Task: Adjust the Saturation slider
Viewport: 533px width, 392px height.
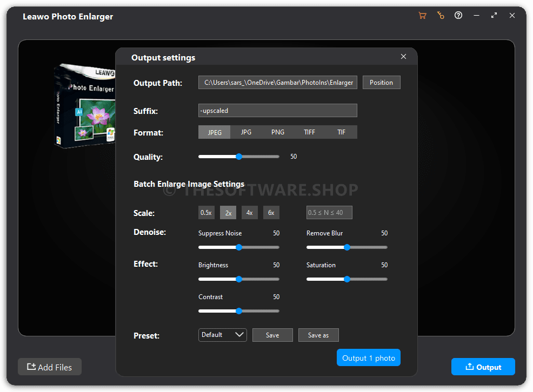Action: [x=347, y=279]
